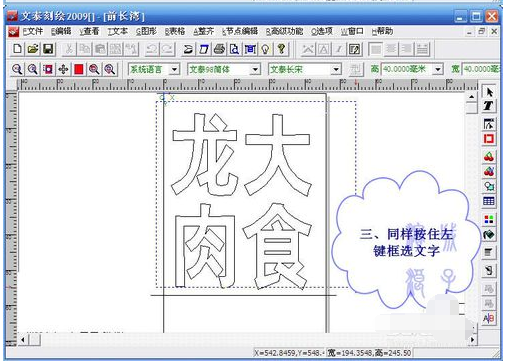Open the A整齐 menu

[203, 31]
